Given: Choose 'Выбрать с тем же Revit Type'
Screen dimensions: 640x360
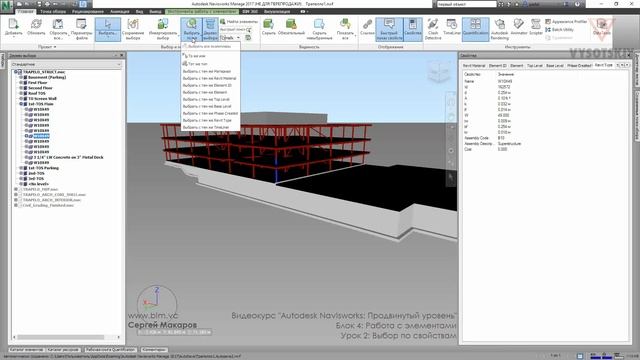Looking at the screenshot, I should pyautogui.click(x=211, y=120).
